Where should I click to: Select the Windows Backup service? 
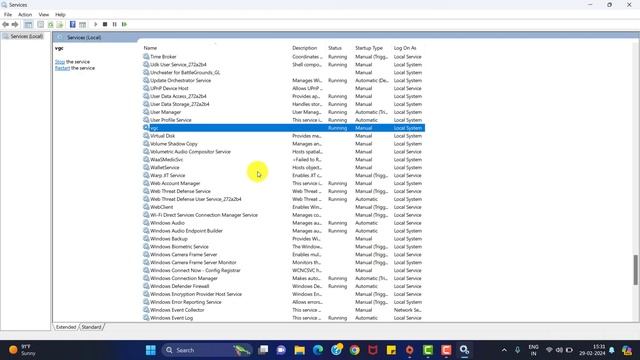point(284,239)
